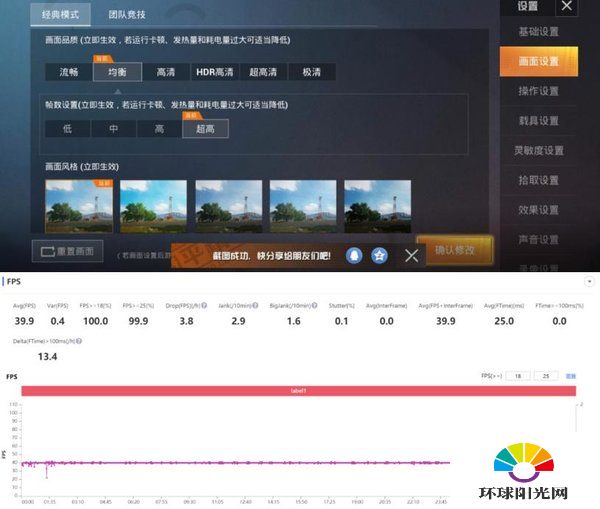600x509 pixels.
Task: Click the Drop(FPS) value 3.8
Action: click(186, 321)
